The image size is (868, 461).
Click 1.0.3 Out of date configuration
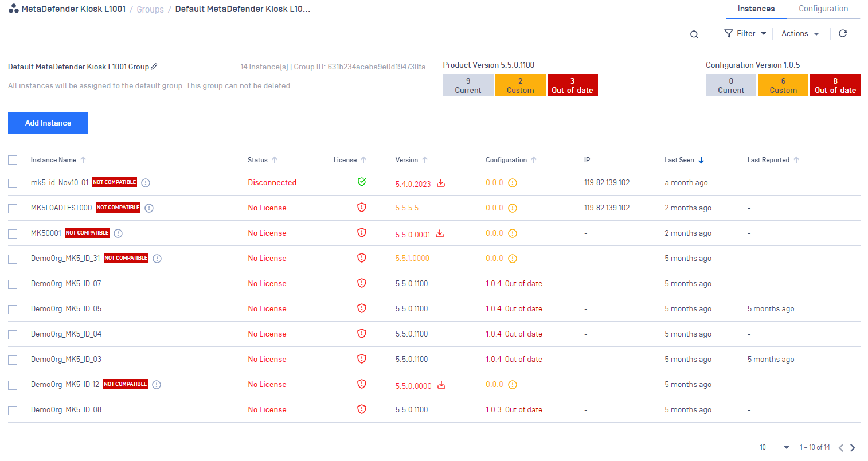tap(514, 410)
